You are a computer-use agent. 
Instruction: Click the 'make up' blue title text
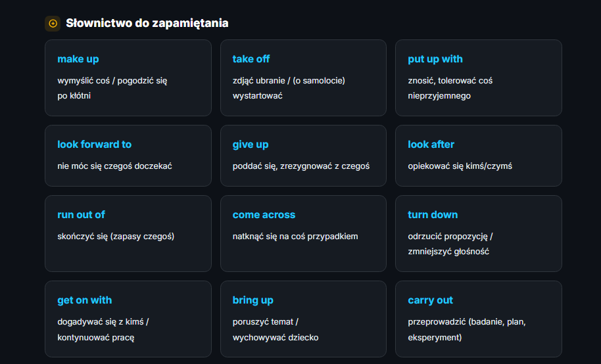tap(78, 59)
